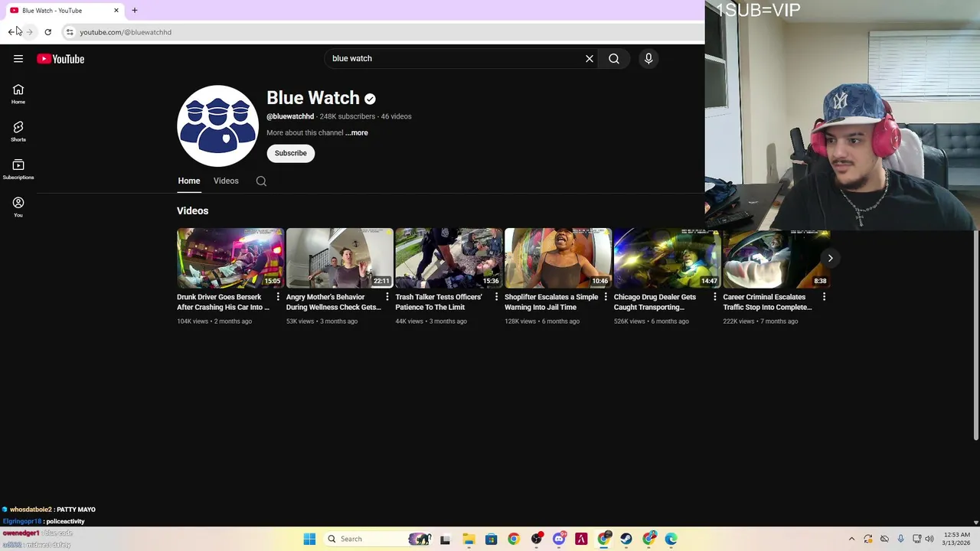Switch to the channel Videos tab
The height and width of the screenshot is (551, 980).
(226, 181)
